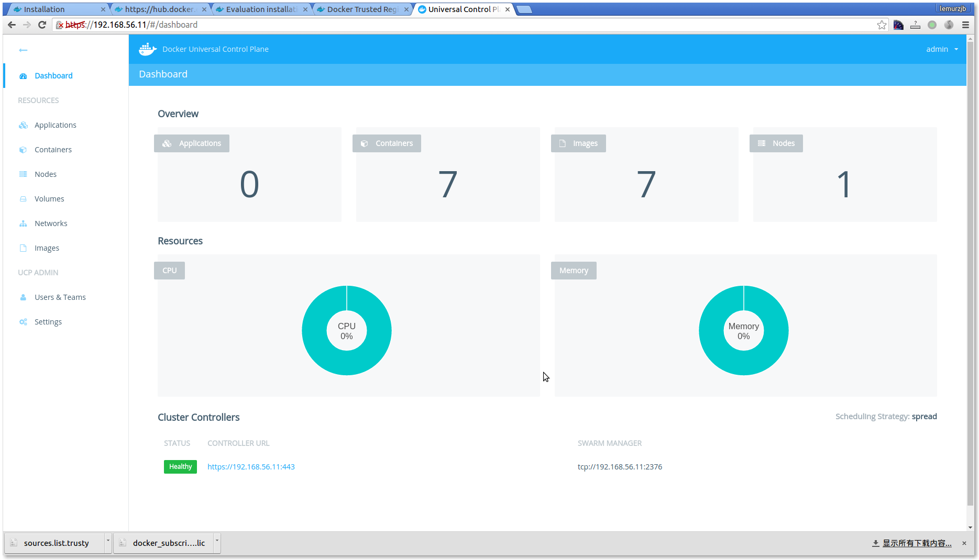Click the Networks icon in sidebar
Screen dimensions: 979x560
click(x=23, y=223)
